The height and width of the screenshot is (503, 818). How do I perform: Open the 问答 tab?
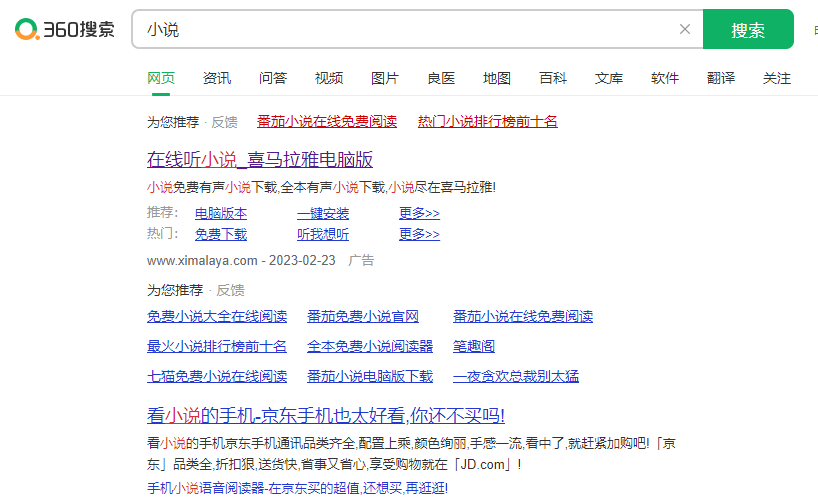pos(273,78)
